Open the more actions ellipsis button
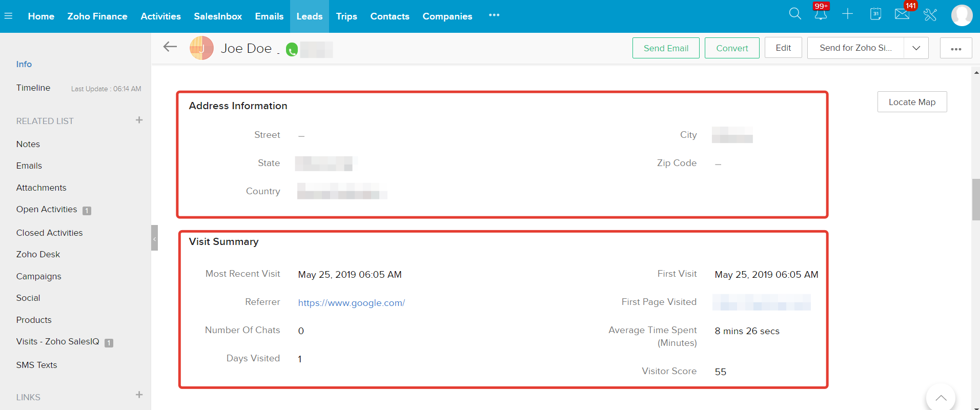 tap(956, 48)
